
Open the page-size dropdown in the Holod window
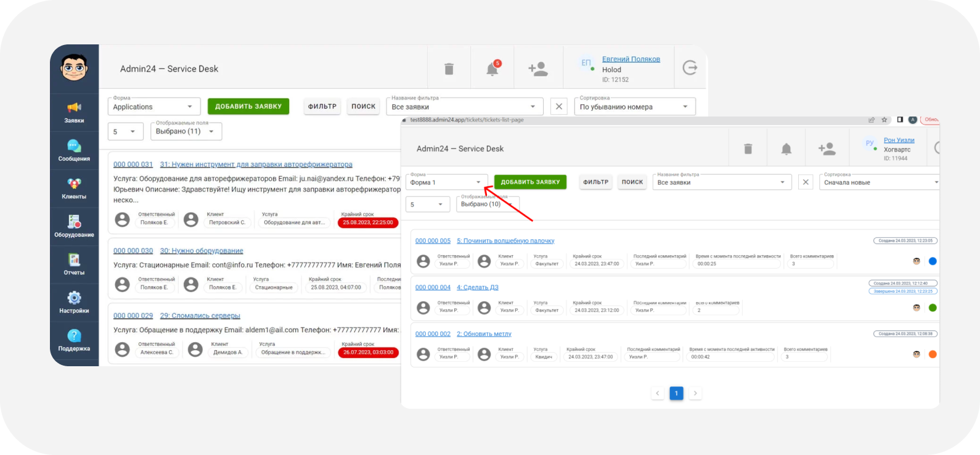point(126,131)
